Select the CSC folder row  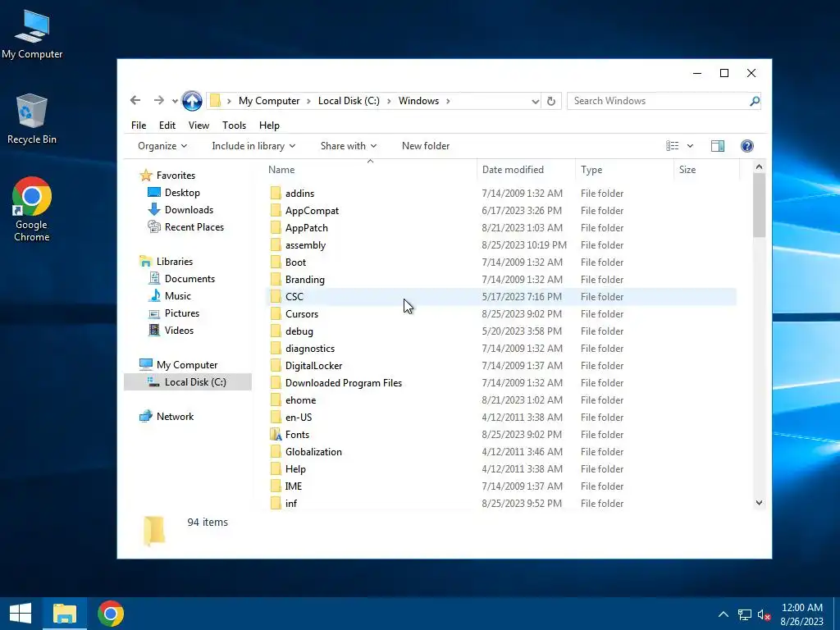[501, 296]
